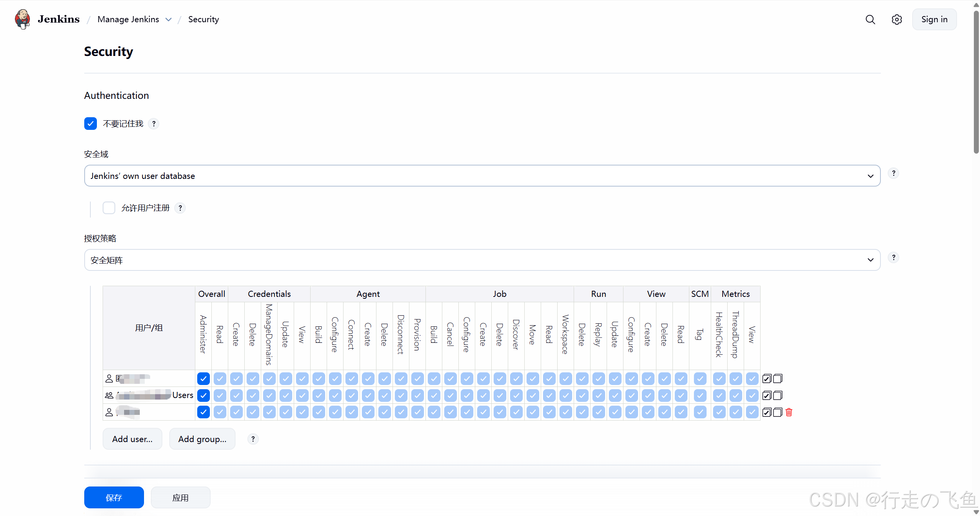Click help icon next to 允许用户注册
The height and width of the screenshot is (516, 980).
[x=180, y=208]
